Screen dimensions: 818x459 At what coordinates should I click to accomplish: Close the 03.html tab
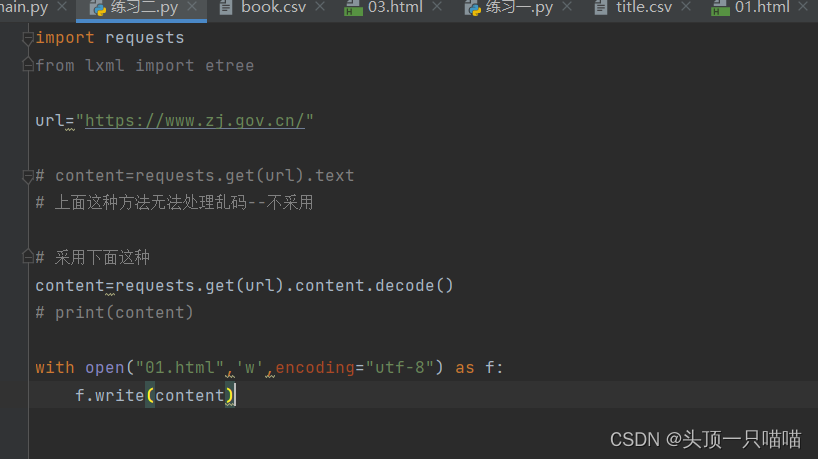437,7
